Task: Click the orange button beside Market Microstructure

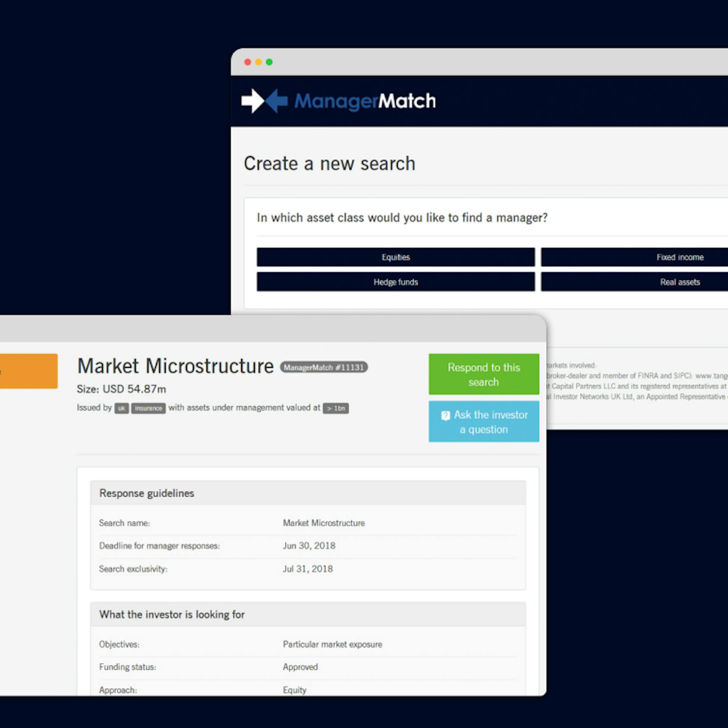Action: point(29,371)
